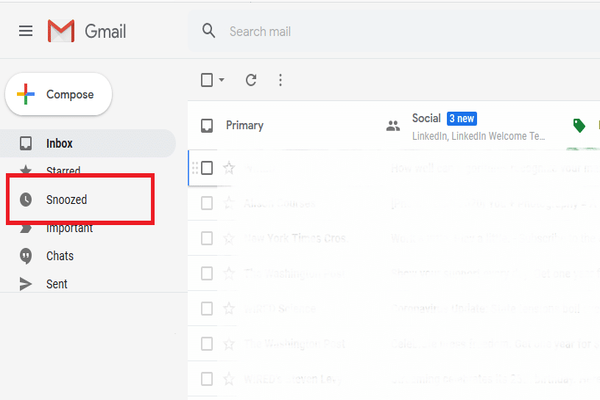The height and width of the screenshot is (400, 600).
Task: Open the Important folder
Action: click(69, 229)
